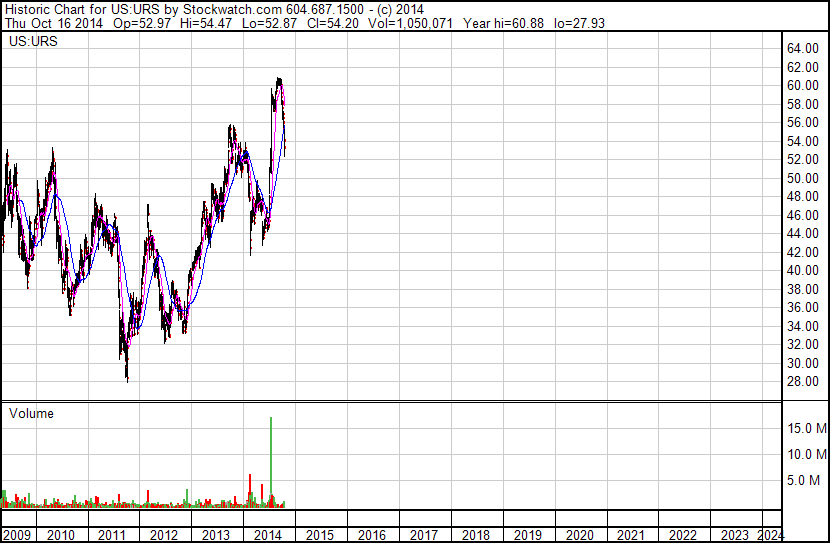Click the 58.00 price axis label
830x543 pixels.
803,104
